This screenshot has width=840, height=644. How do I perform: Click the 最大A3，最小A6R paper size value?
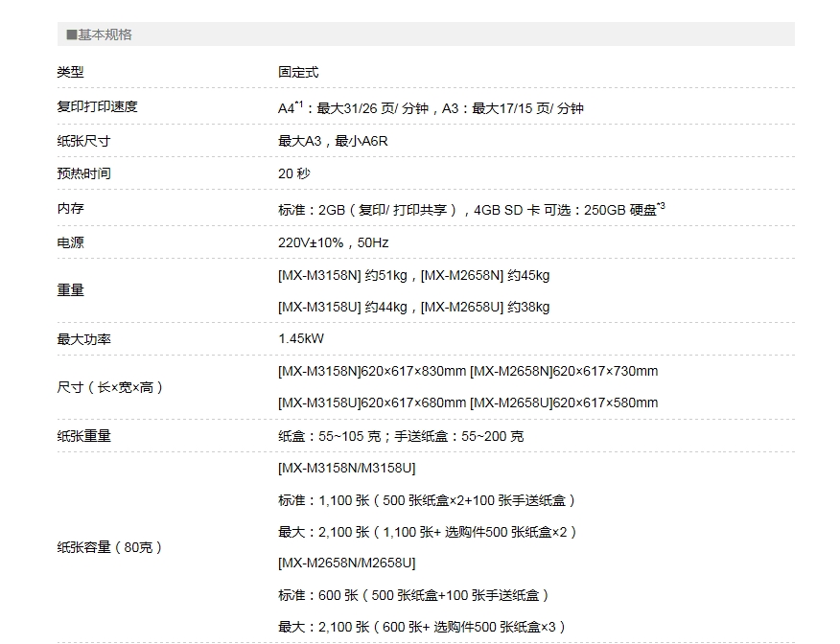point(333,141)
